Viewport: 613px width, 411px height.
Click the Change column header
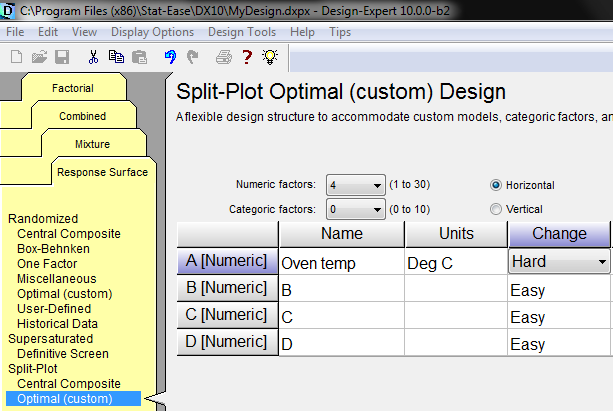[x=559, y=234]
